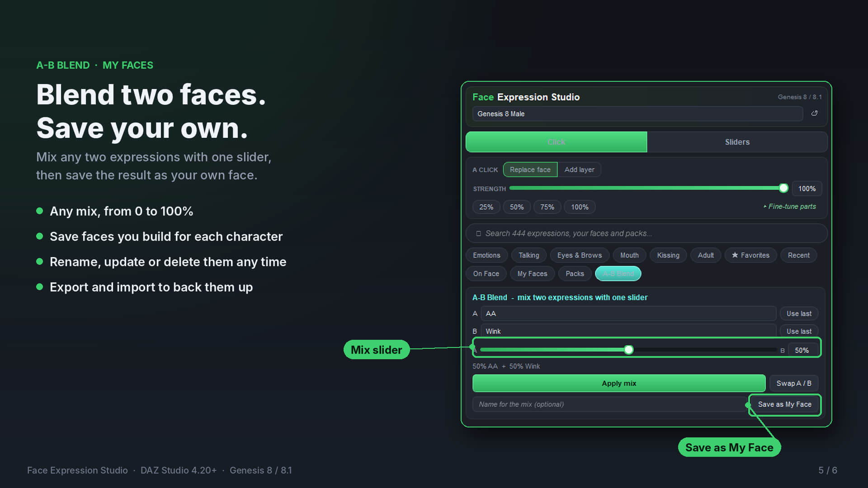Open the star Favorites category
Screen dimensions: 868x488
tap(750, 255)
